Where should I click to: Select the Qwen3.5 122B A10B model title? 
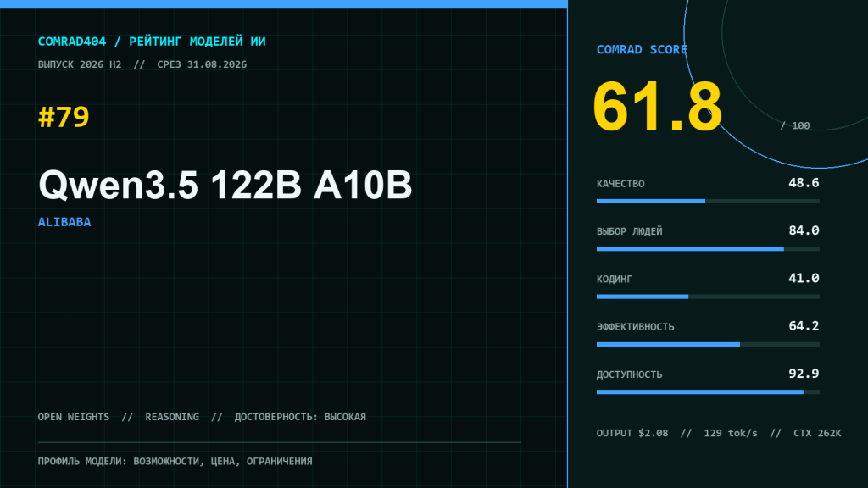[x=225, y=184]
